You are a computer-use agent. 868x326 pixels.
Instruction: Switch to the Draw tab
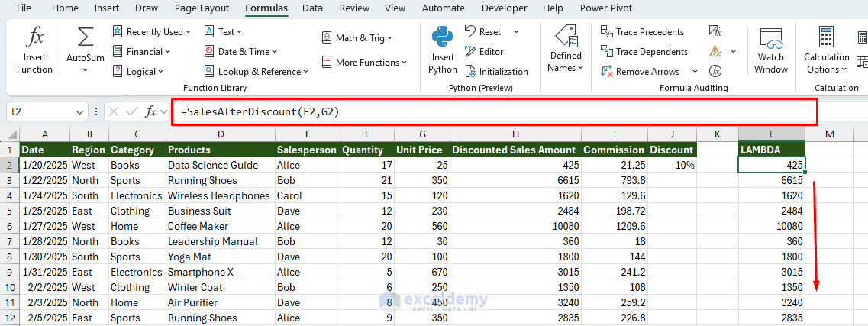pyautogui.click(x=147, y=8)
